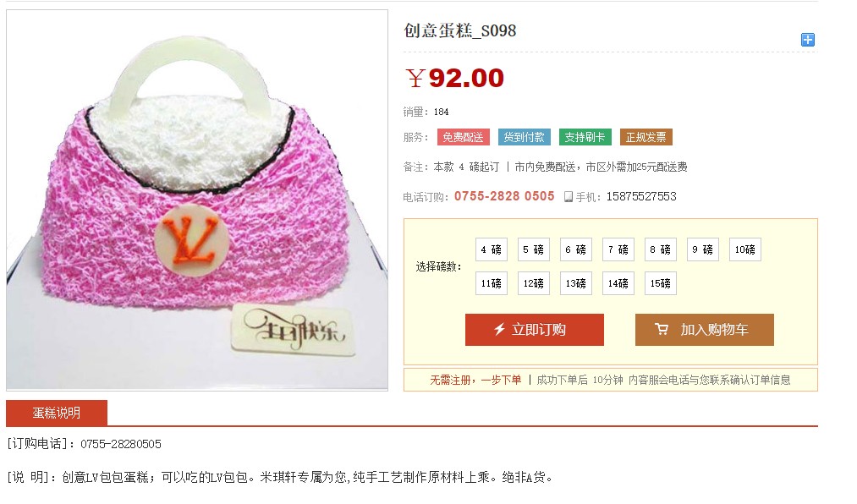Select the 5 磅 weight option

point(534,249)
